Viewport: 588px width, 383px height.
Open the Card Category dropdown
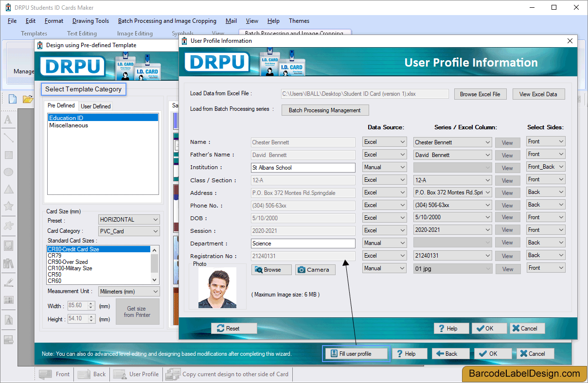[x=128, y=231]
